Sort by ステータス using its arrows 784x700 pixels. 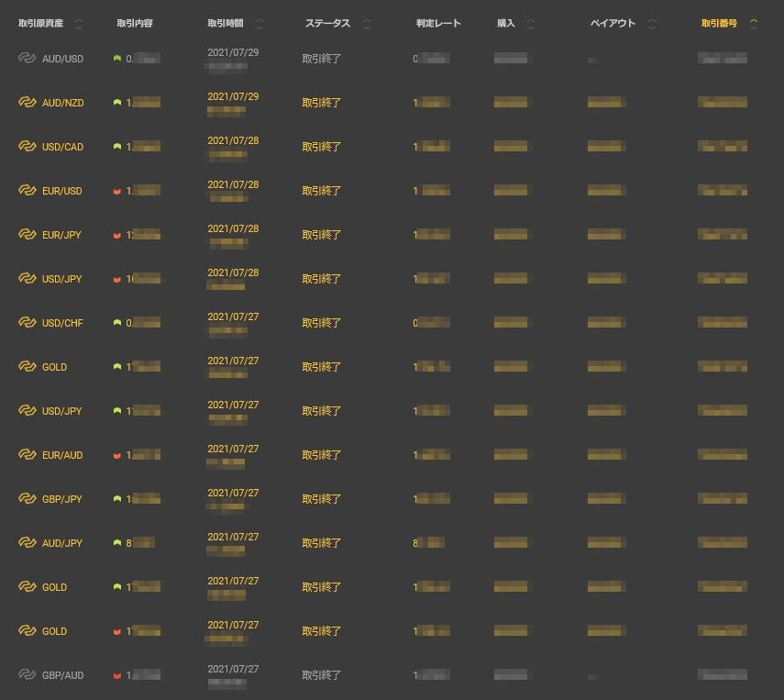pyautogui.click(x=367, y=24)
